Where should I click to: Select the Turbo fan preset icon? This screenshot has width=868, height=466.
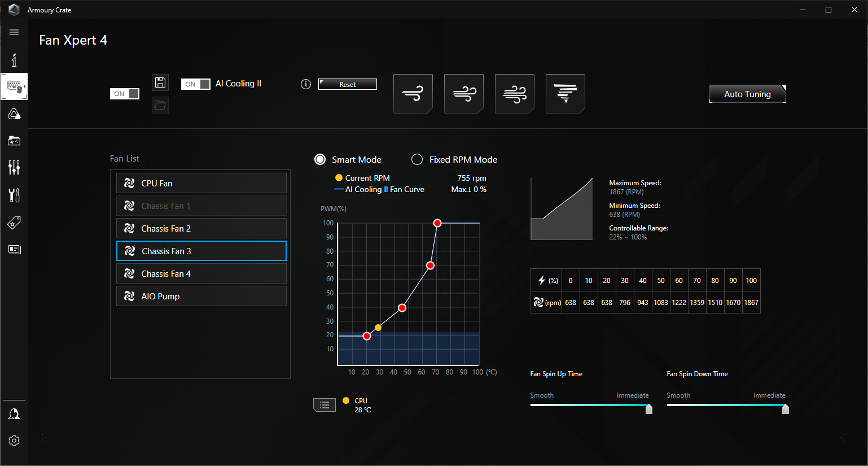coord(515,94)
